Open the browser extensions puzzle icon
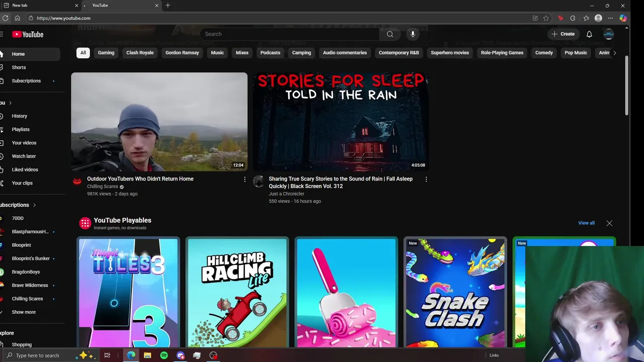This screenshot has height=362, width=644. tap(573, 18)
